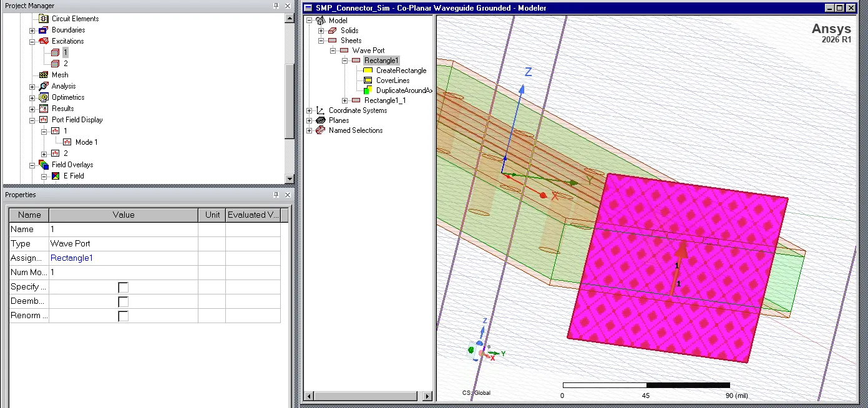Expand the Solids node in model tree

[x=321, y=31]
